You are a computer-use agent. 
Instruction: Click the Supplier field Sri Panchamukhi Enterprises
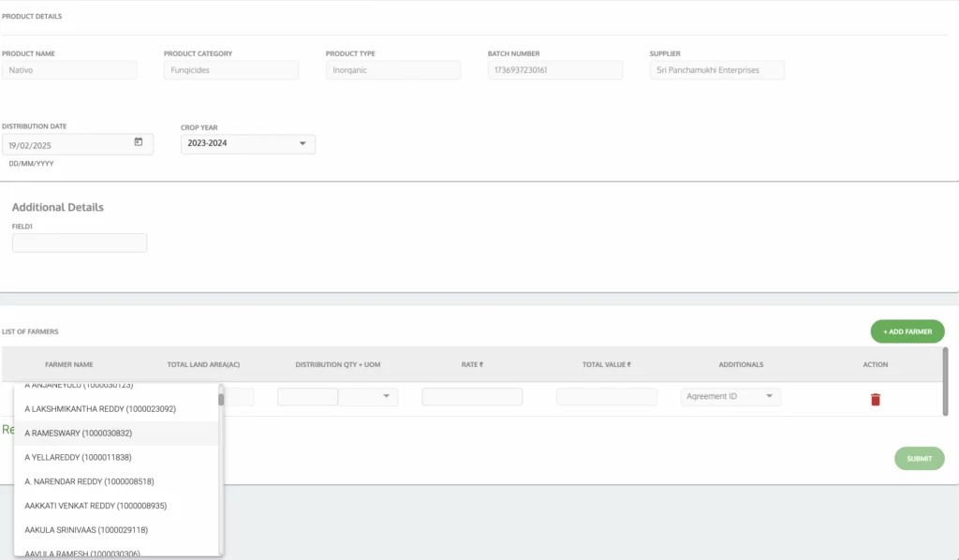click(716, 70)
